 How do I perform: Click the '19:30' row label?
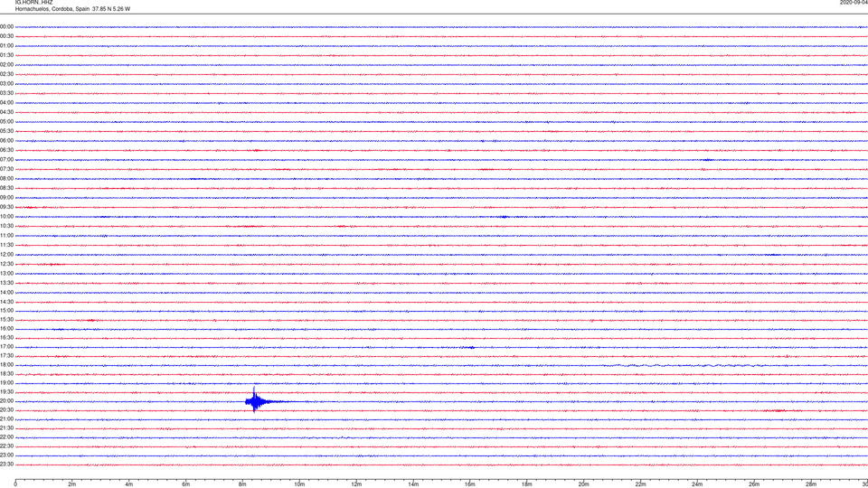coord(6,391)
